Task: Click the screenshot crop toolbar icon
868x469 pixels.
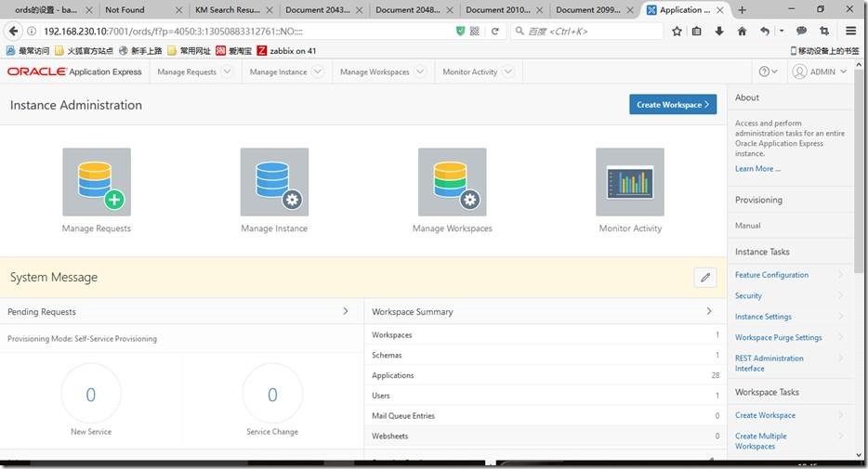Action: (824, 31)
